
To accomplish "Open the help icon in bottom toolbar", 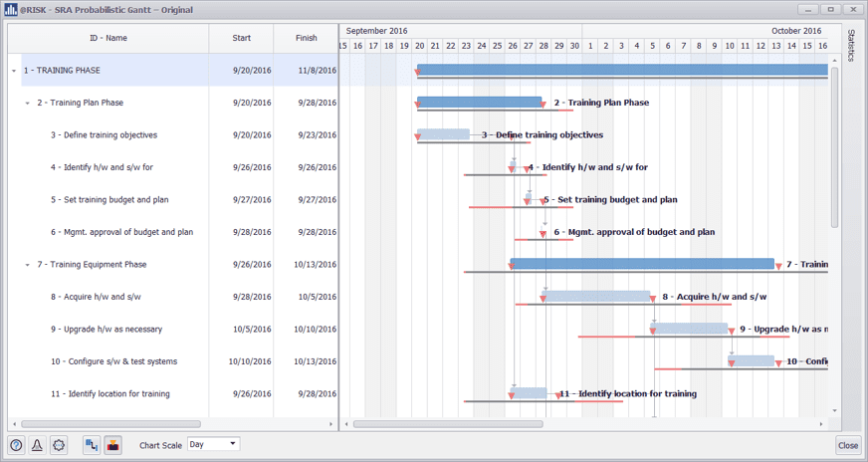I will (17, 445).
